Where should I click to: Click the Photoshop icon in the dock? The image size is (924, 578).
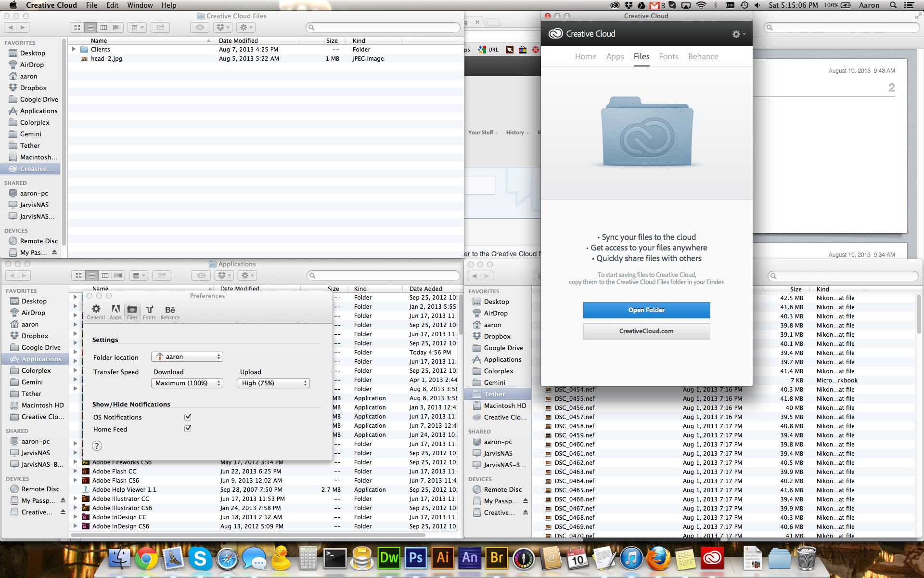[x=416, y=559]
